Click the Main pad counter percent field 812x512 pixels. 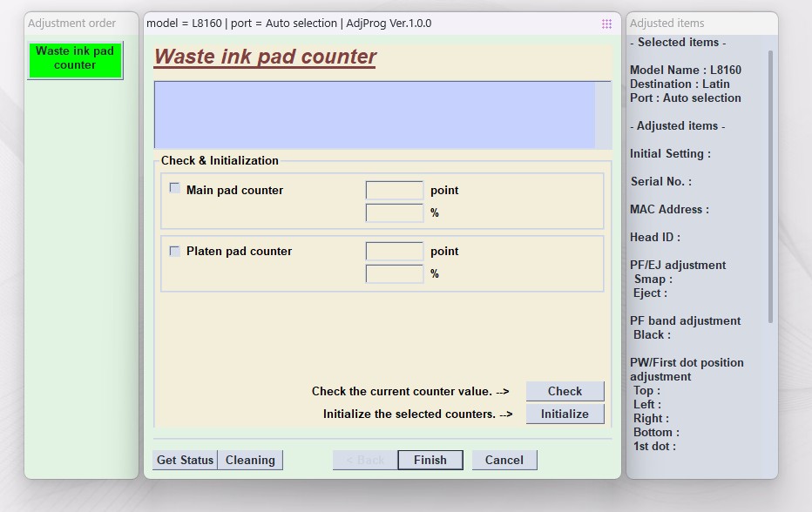click(394, 212)
